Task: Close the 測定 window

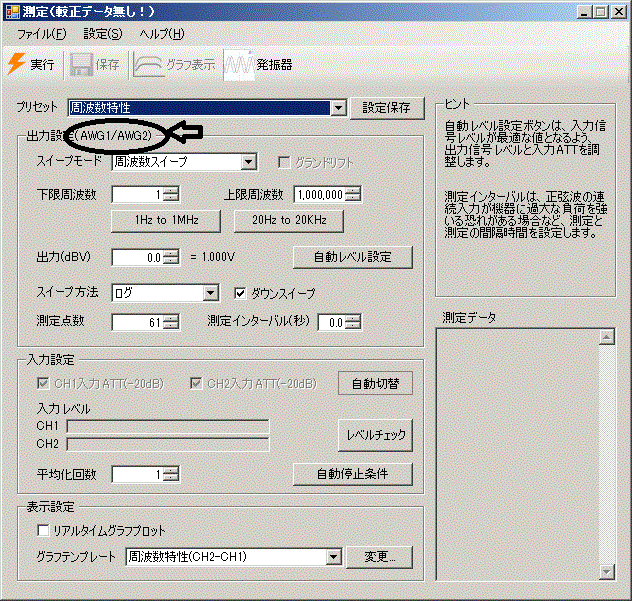Action: coord(618,12)
